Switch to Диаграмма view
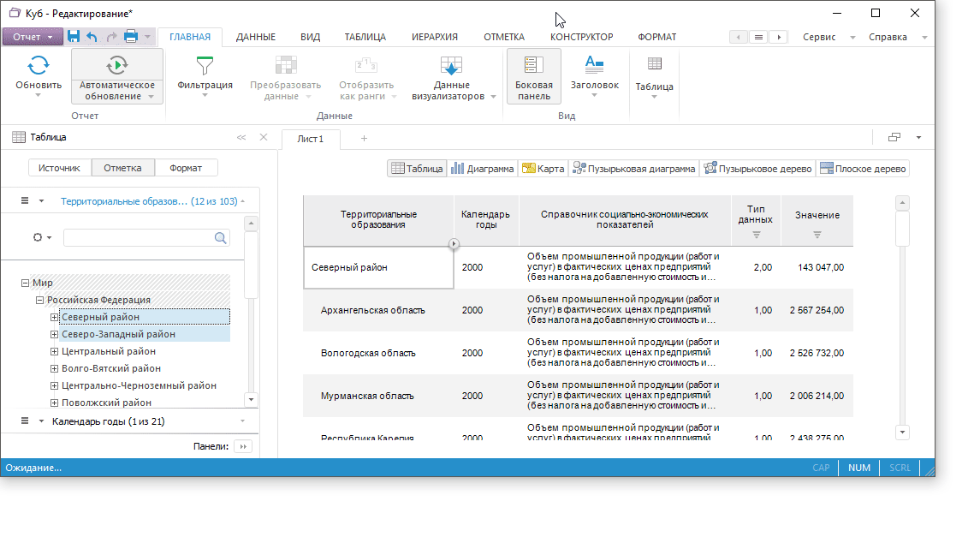Image resolution: width=980 pixels, height=549 pixels. [483, 169]
